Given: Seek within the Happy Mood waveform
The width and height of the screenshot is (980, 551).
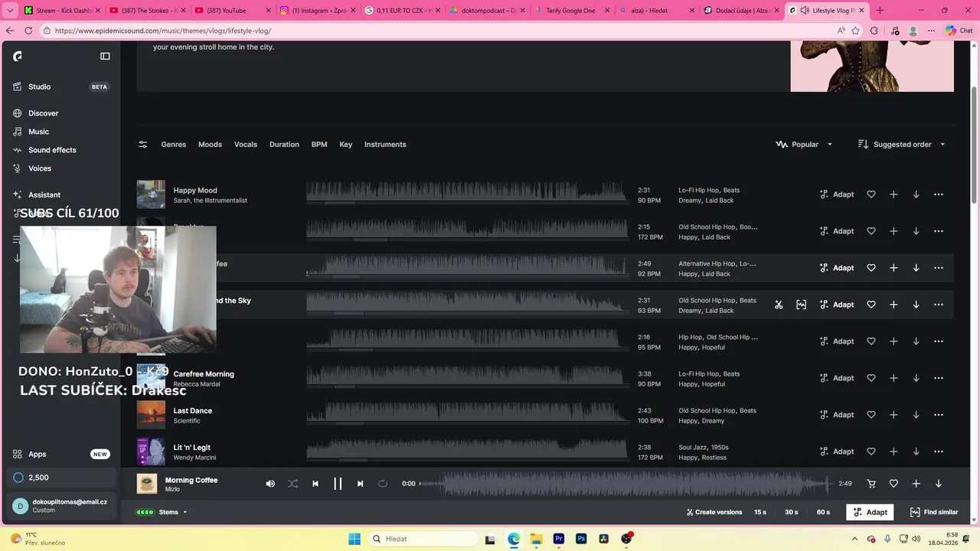Looking at the screenshot, I should point(467,192).
